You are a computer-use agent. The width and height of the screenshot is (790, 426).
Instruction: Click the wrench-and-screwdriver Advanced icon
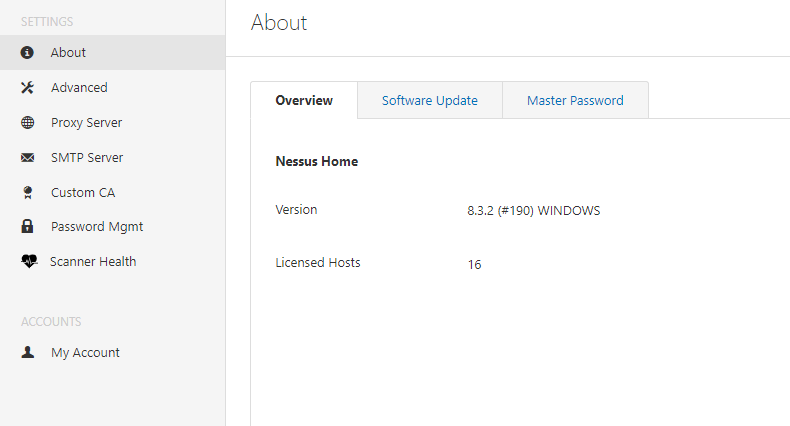tap(28, 88)
